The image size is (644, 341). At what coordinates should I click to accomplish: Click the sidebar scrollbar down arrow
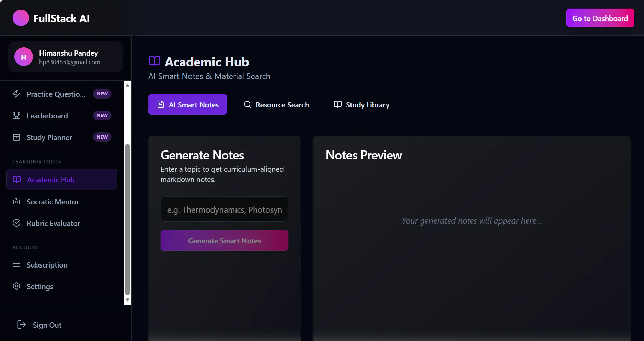click(127, 300)
